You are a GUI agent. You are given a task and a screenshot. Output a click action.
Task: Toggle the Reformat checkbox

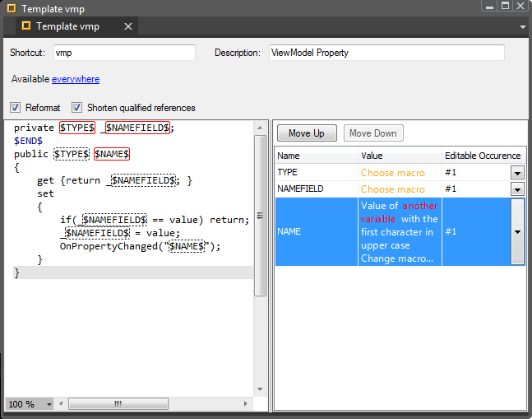(15, 108)
